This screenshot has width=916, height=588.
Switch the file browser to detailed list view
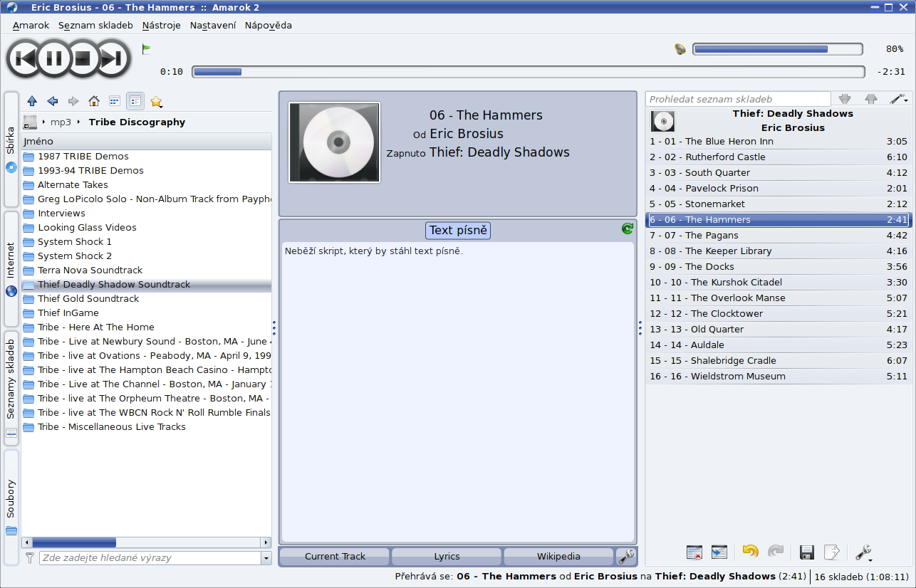[135, 101]
